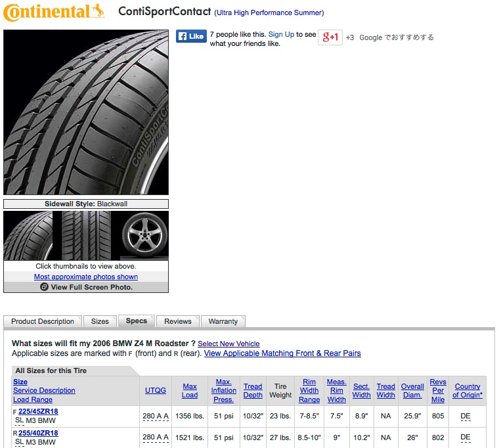
Task: Click the 1356 lbs. max load cell
Action: point(190,416)
